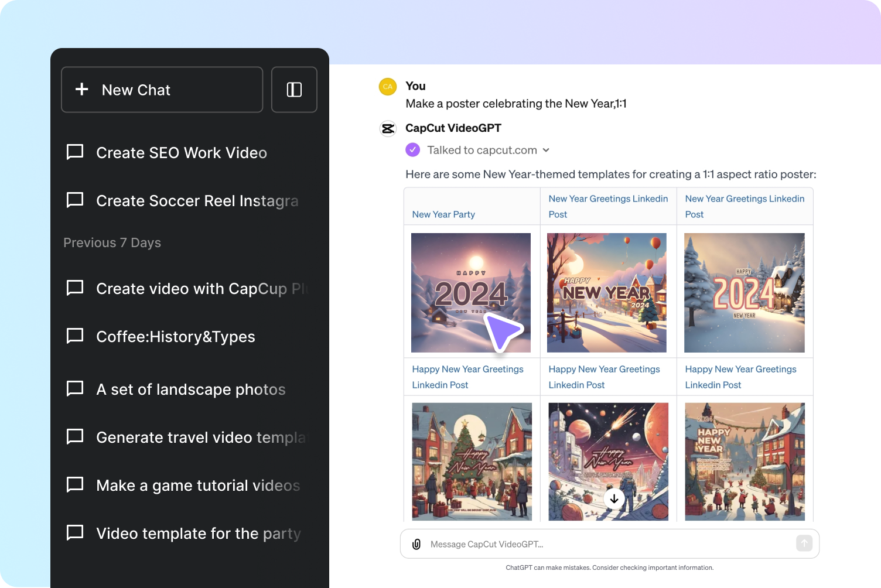
Task: Open Video template for the party chat
Action: (x=198, y=534)
